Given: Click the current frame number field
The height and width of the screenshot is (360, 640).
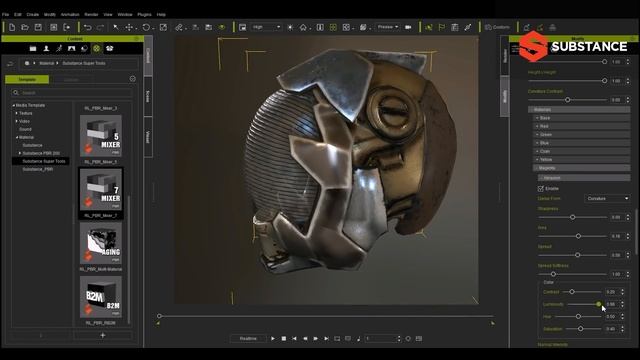Looking at the screenshot, I should 380,339.
